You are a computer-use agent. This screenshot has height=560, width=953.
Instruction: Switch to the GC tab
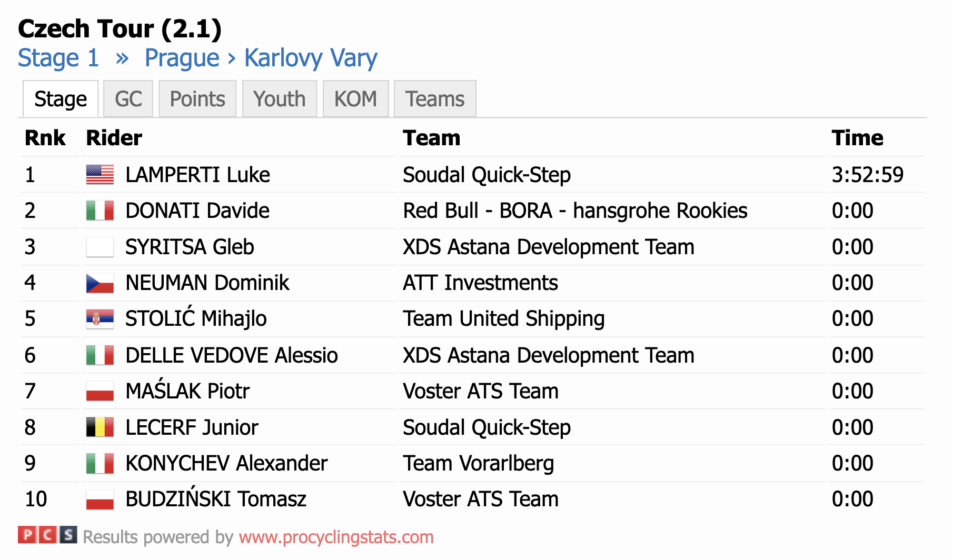[x=128, y=99]
